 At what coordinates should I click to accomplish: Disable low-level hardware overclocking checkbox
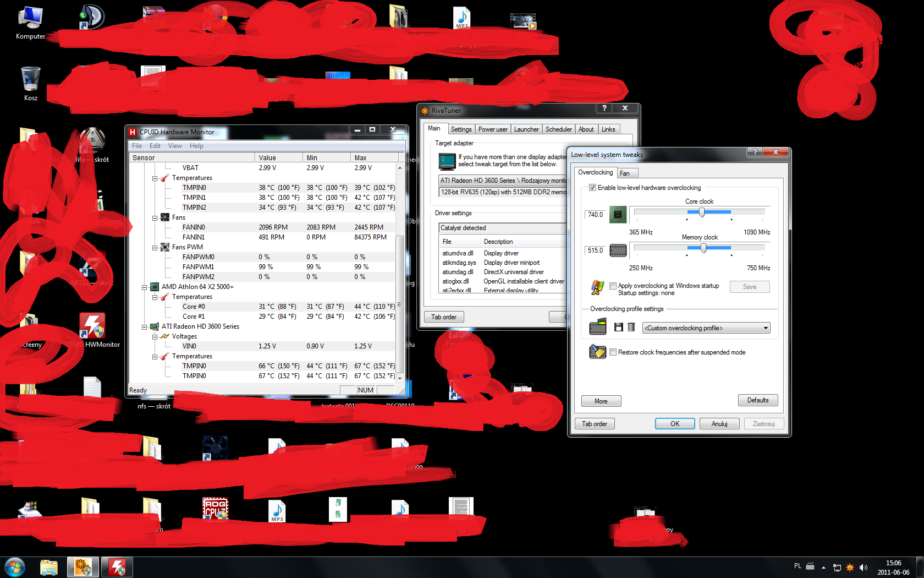click(x=593, y=188)
